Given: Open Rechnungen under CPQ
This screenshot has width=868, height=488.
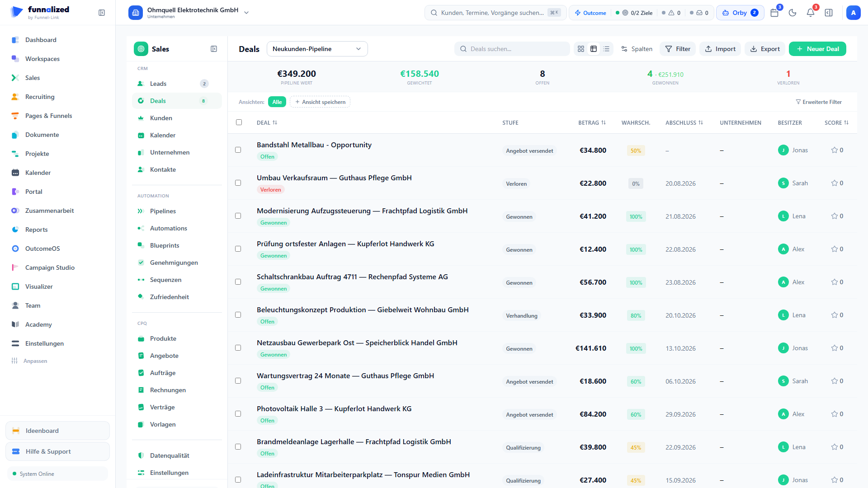Looking at the screenshot, I should 177,390.
